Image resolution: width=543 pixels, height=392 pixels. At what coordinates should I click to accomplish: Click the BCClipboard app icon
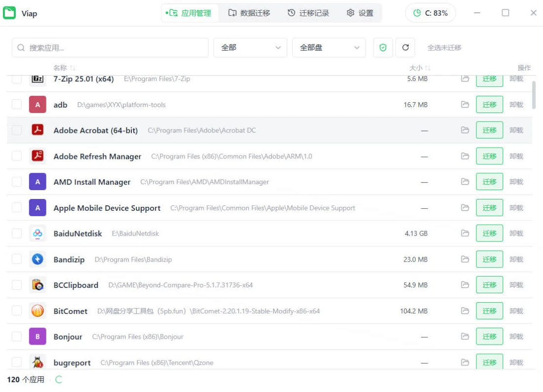pyautogui.click(x=38, y=285)
